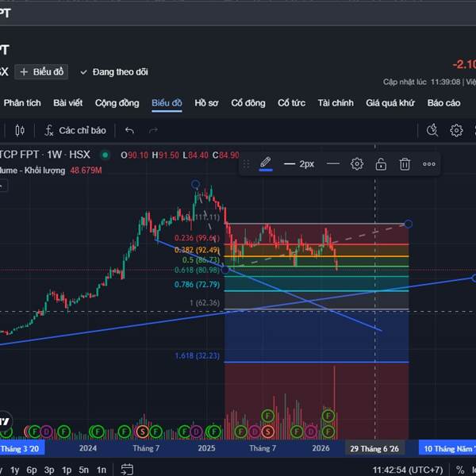Image resolution: width=476 pixels, height=476 pixels.
Task: Click the orange S event marker above Tháng 7 2024
Action: coord(142,432)
